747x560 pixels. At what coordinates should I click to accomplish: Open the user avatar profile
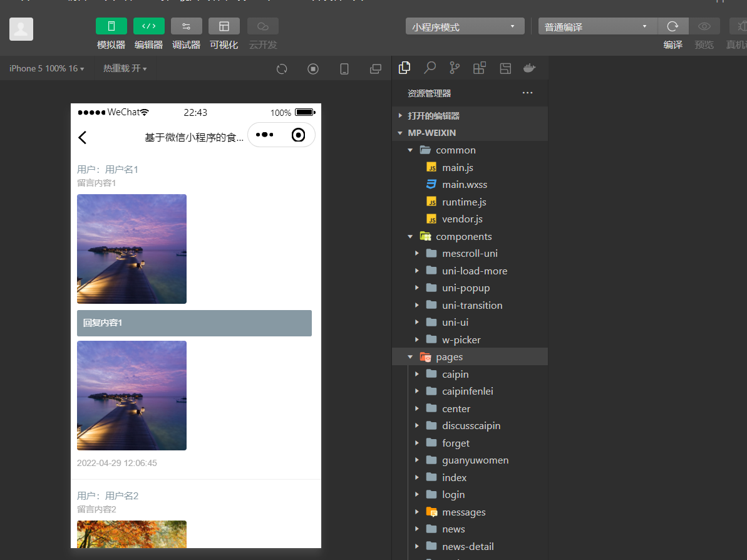pos(21,29)
